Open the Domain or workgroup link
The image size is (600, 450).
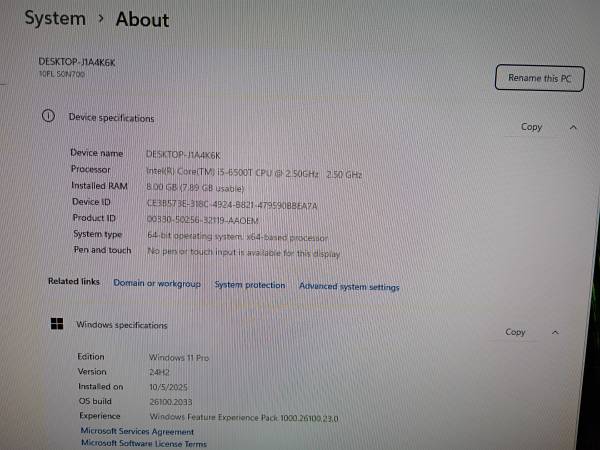156,284
